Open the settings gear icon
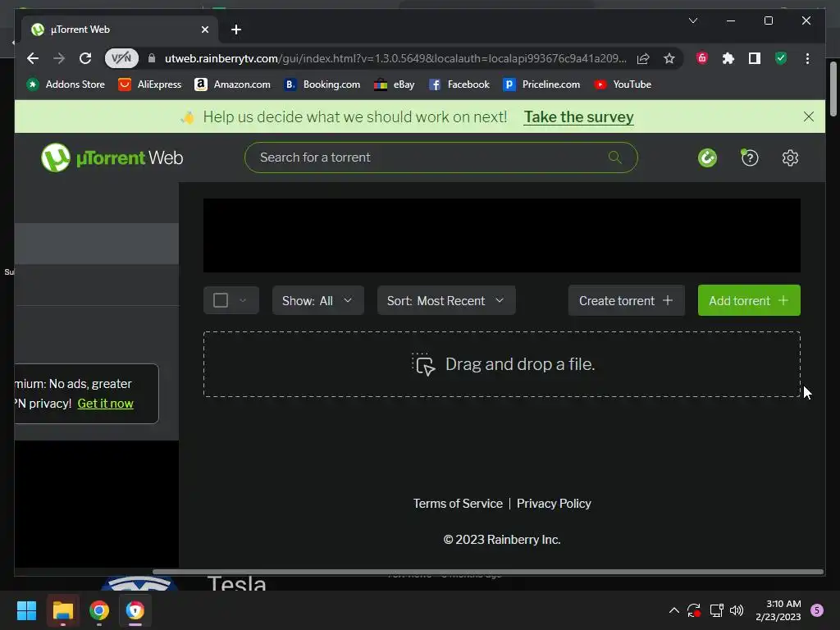This screenshot has width=840, height=630. click(x=790, y=157)
